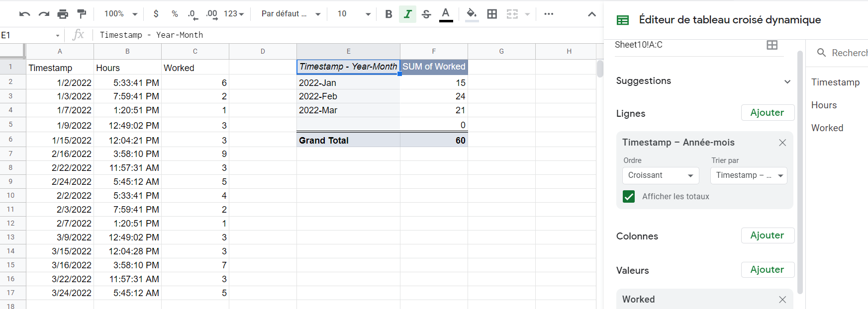Open the zoom 100% dropdown
Screen dimensions: 868x309
(x=121, y=14)
